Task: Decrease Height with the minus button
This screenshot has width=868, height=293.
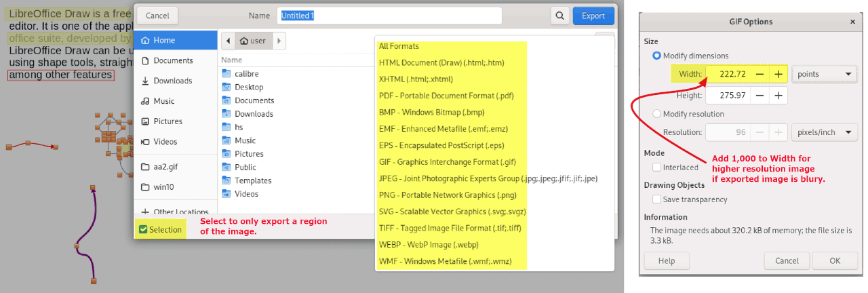Action: (760, 96)
